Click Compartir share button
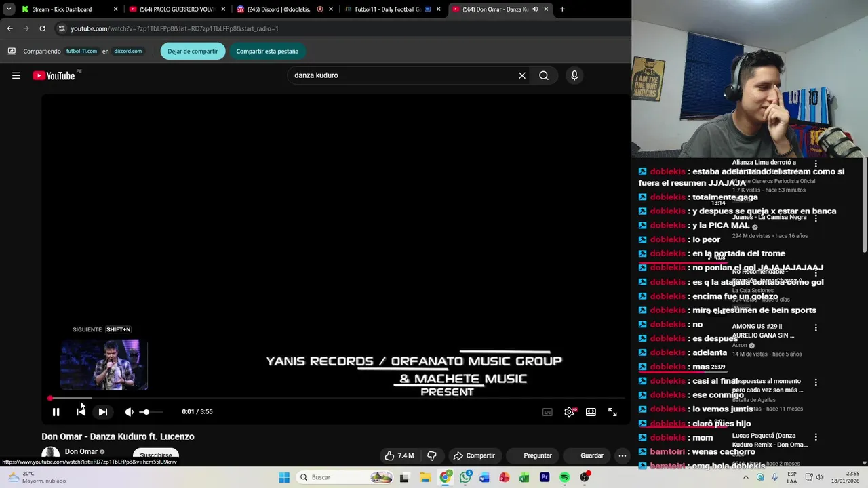Viewport: 868px width, 488px height. (x=474, y=455)
